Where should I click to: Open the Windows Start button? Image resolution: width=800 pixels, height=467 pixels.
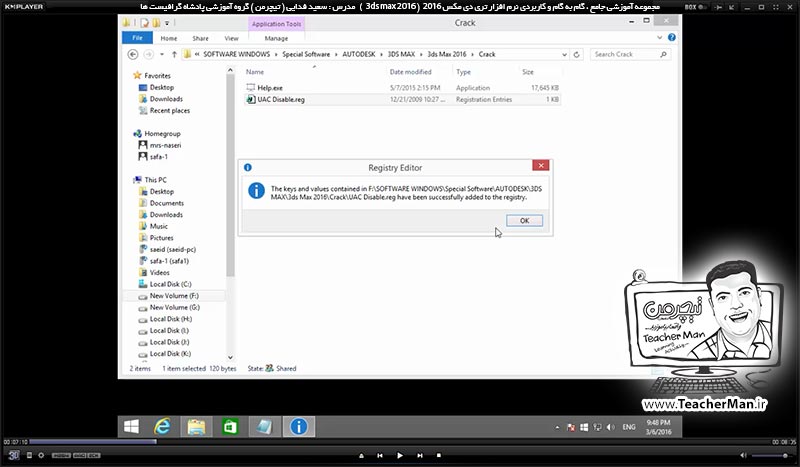132,426
